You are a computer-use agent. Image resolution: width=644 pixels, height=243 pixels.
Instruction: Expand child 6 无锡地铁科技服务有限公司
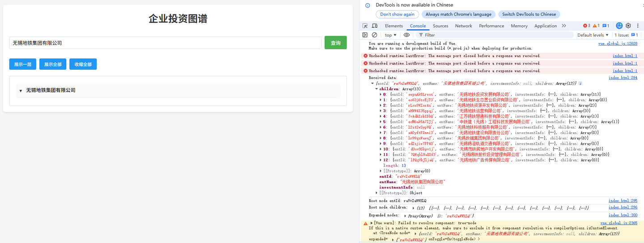click(x=381, y=127)
